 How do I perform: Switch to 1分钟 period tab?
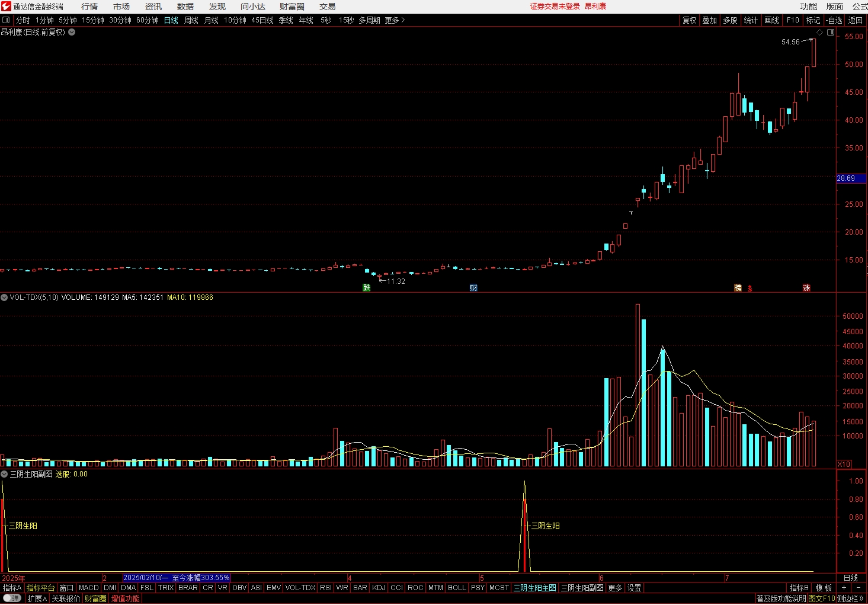(44, 20)
